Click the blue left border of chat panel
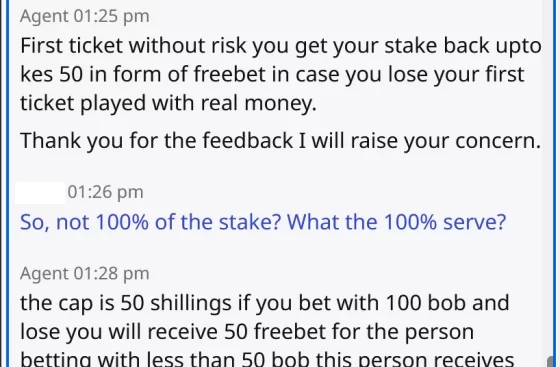Viewport: 560px width, 367px height. coord(8,184)
